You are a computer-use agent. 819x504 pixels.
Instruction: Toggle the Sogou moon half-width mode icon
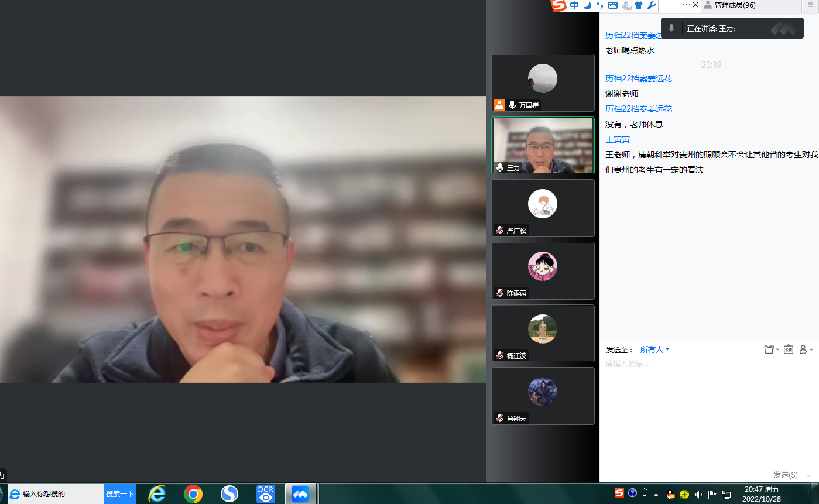tap(587, 5)
